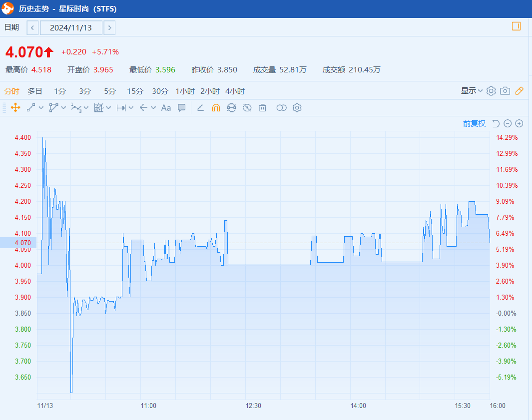This screenshot has height=420, width=532.
Task: Expand the arrow tool dropdown chevron
Action: 153,108
